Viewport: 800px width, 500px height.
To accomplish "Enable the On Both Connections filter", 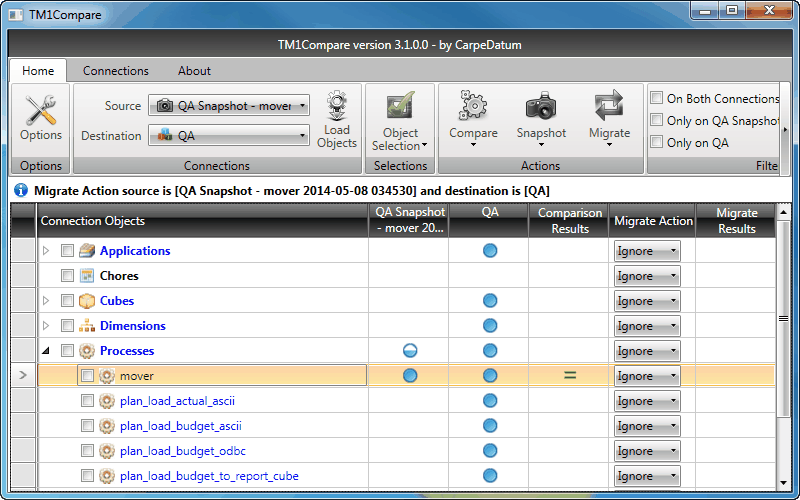I will (657, 98).
